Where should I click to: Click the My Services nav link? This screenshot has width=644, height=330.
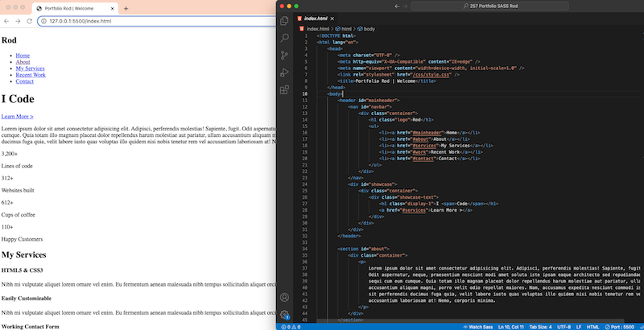30,68
